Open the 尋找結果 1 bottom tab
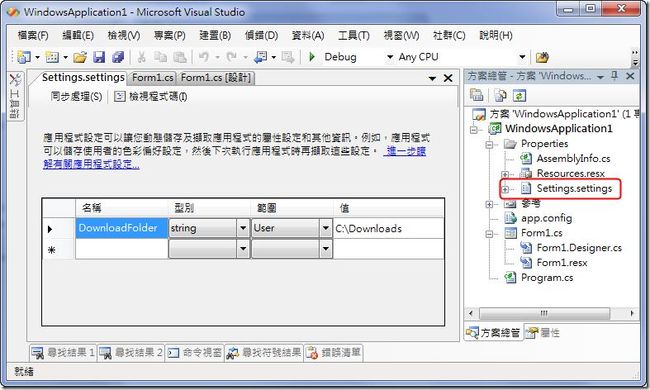This screenshot has width=650, height=390. coord(63,353)
